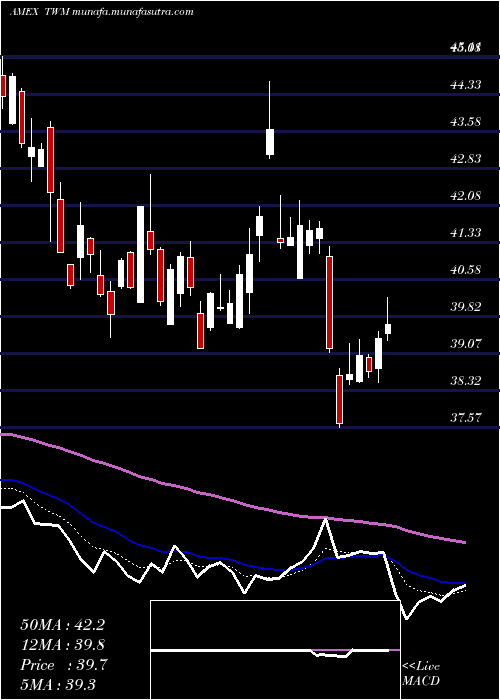Select the 43.58 price axis label
Image resolution: width=500 pixels, height=700 pixels.
[464, 121]
